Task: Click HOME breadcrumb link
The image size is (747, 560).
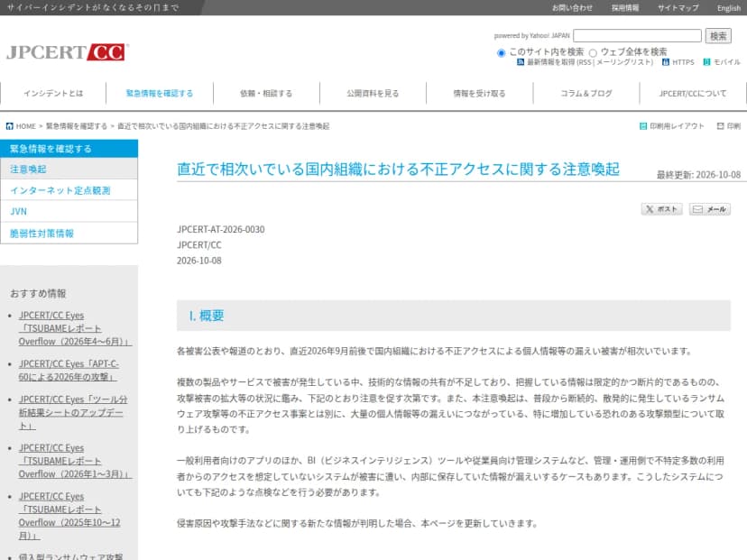Action: click(26, 126)
